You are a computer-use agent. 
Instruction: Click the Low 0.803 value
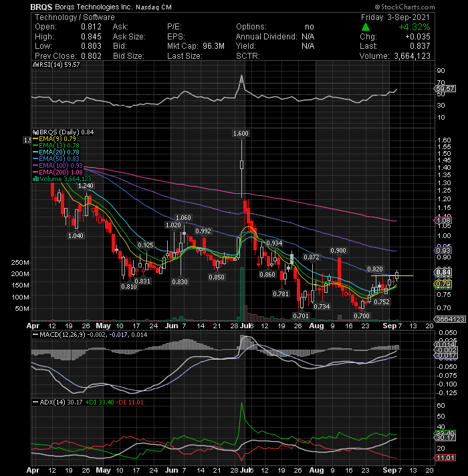(x=91, y=46)
